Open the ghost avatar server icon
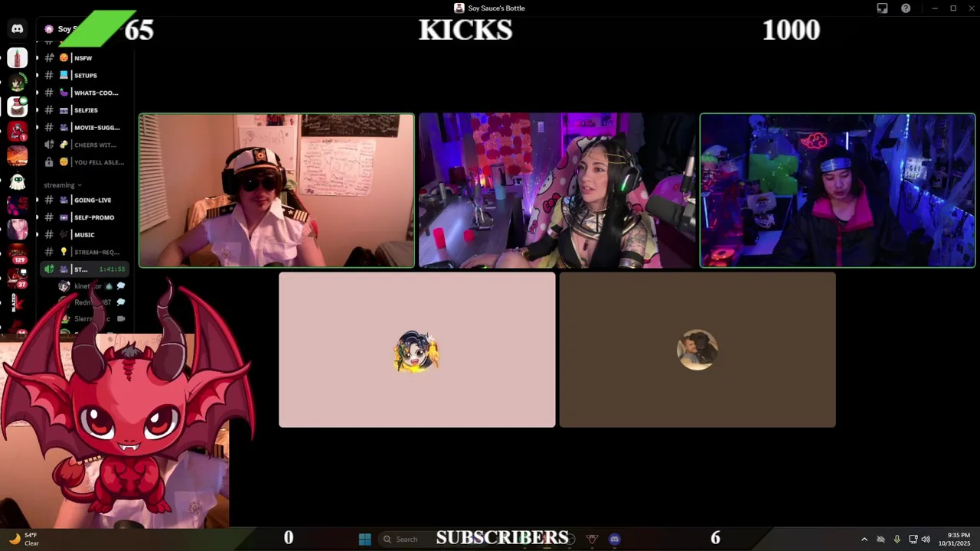The height and width of the screenshot is (551, 980). point(17,181)
